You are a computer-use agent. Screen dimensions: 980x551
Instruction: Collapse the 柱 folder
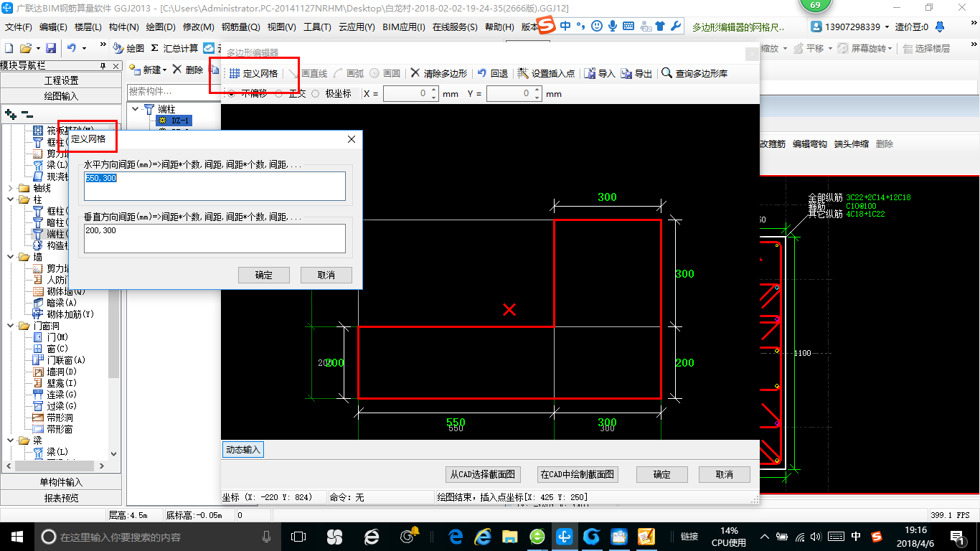(10, 199)
